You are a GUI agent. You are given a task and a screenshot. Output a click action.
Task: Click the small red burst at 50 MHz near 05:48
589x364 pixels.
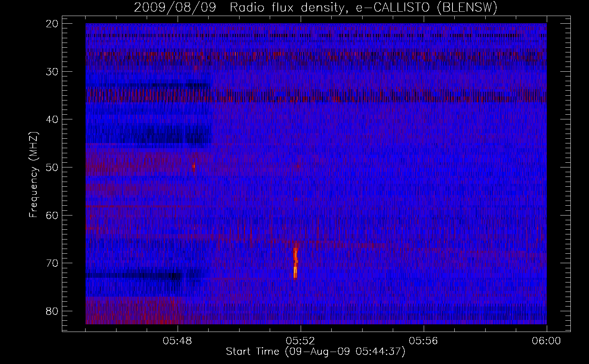[193, 167]
